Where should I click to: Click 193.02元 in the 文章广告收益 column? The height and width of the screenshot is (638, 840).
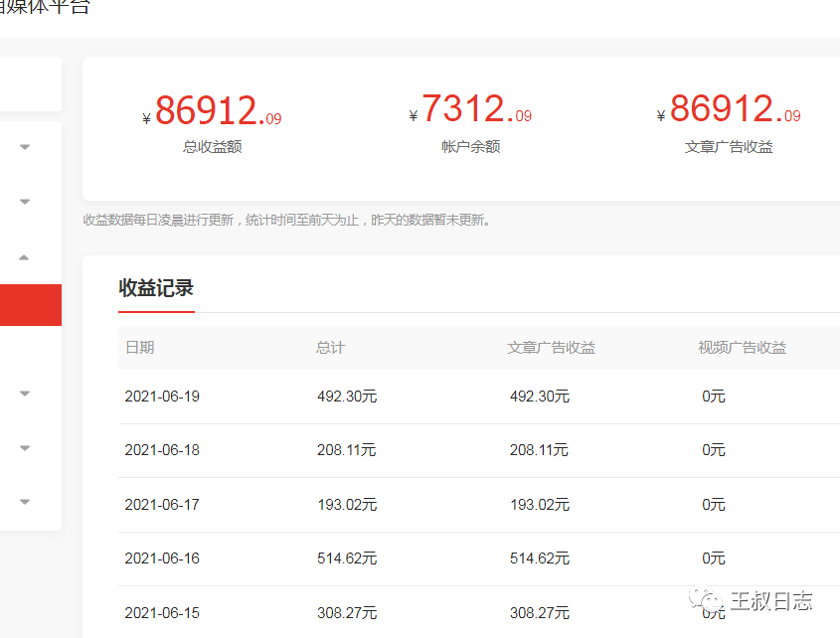pyautogui.click(x=540, y=505)
